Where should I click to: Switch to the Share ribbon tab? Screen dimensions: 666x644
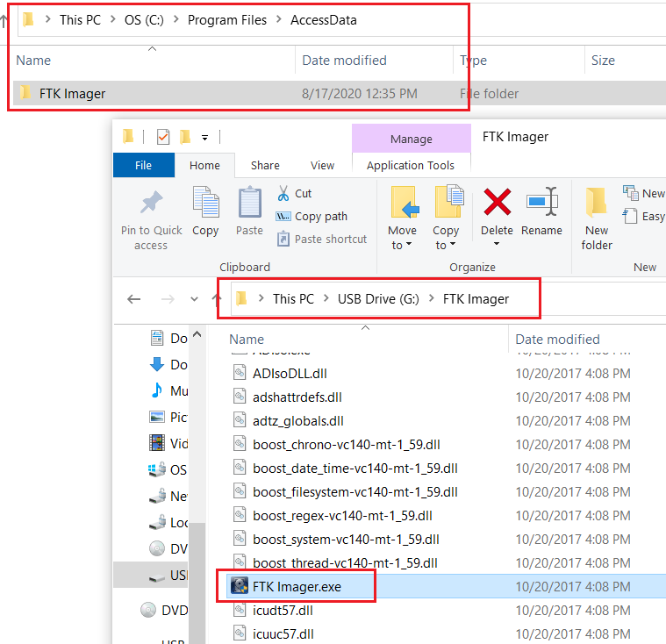point(265,165)
